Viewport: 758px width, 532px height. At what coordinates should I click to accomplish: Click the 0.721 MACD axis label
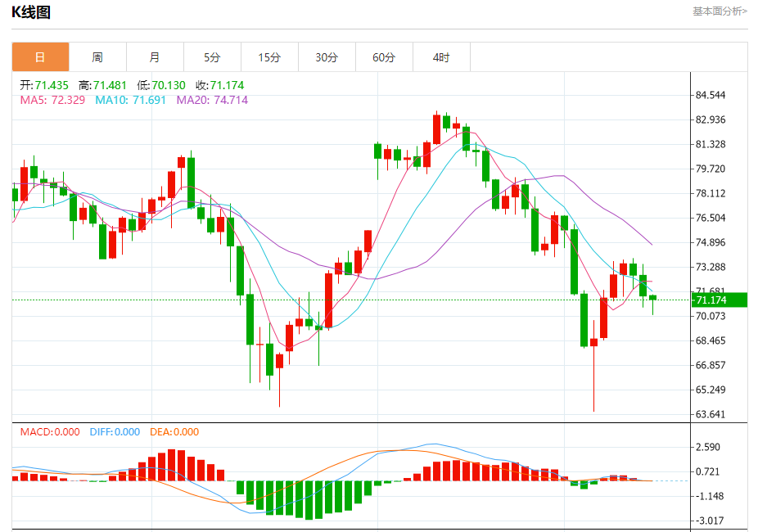tap(708, 471)
